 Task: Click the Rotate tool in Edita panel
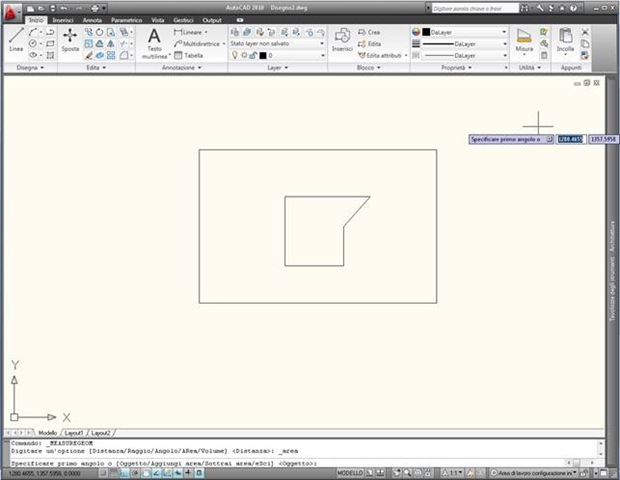(100, 32)
